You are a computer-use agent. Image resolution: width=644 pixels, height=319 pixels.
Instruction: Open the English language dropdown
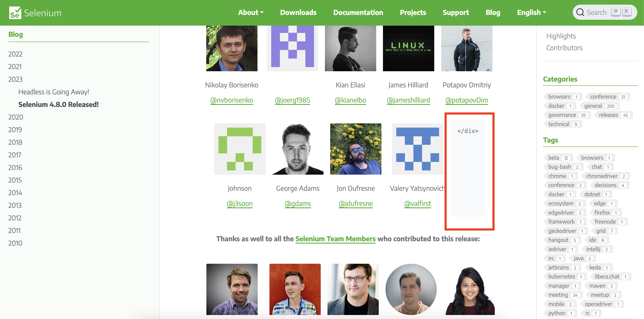532,12
